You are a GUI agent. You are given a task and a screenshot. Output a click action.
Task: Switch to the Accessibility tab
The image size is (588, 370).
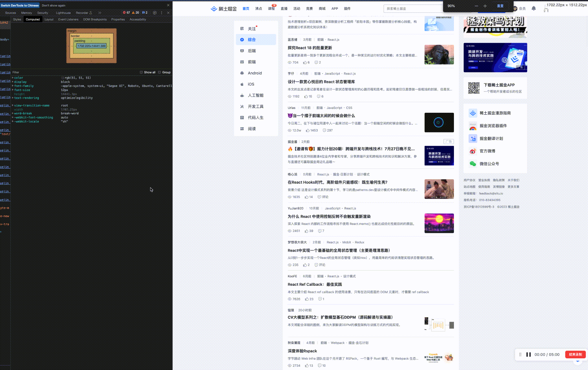[138, 19]
